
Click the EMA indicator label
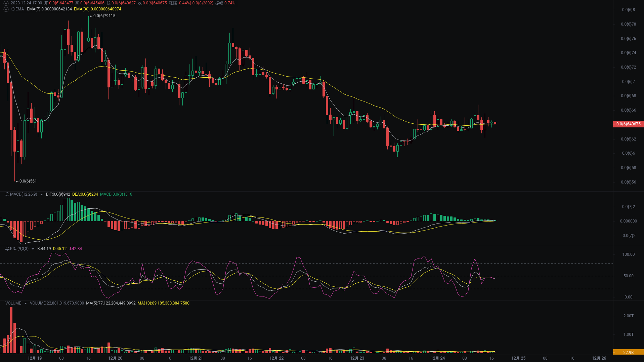[x=20, y=9]
